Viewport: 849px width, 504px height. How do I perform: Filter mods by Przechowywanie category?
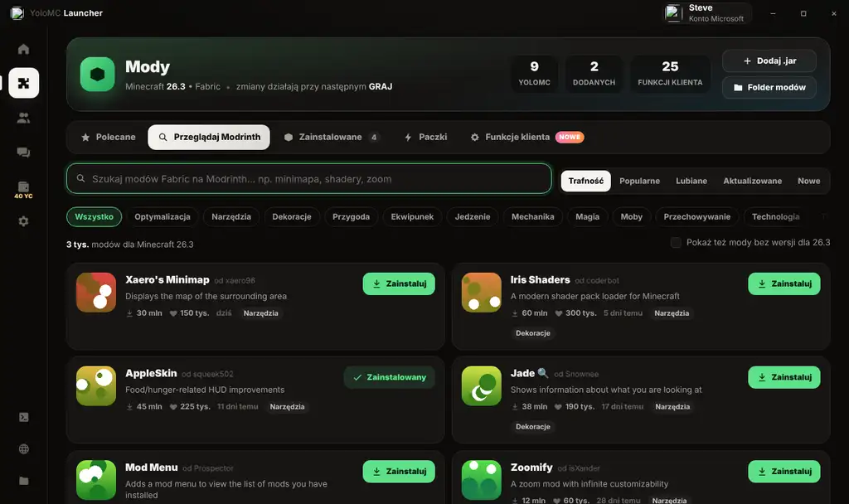pos(696,216)
